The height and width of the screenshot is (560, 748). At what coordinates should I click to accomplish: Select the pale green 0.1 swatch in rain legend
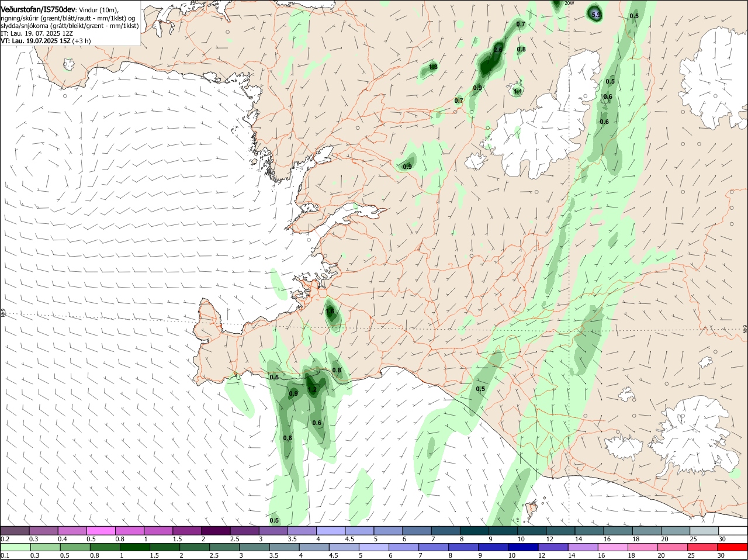point(15,547)
